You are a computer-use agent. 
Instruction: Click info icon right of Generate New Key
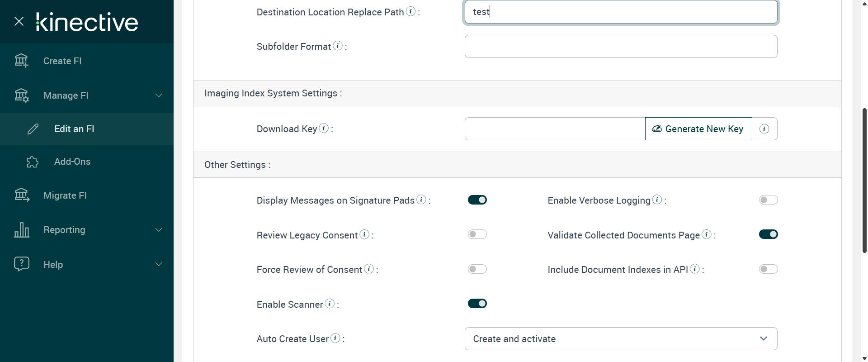(x=764, y=129)
